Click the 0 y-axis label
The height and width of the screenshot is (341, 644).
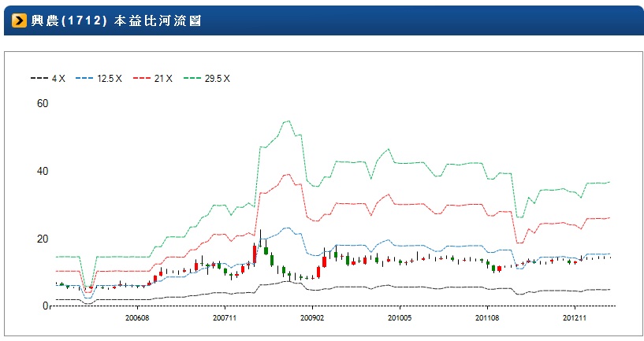pos(46,306)
